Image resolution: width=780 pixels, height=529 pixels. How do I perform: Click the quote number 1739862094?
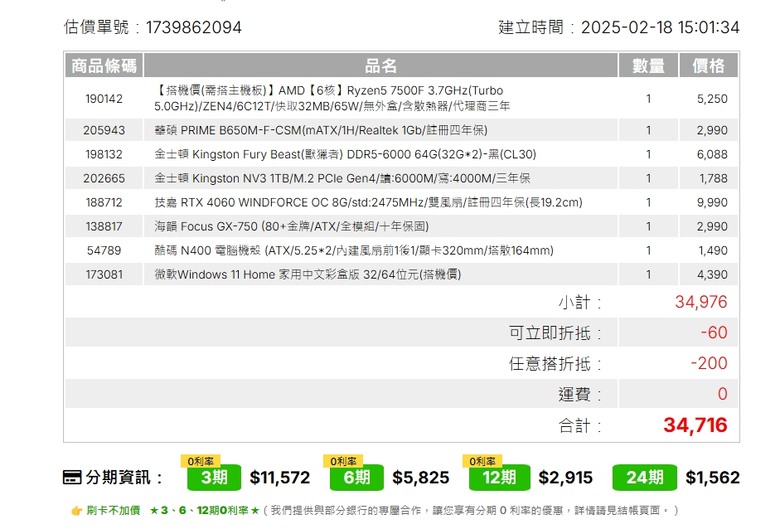tap(194, 27)
